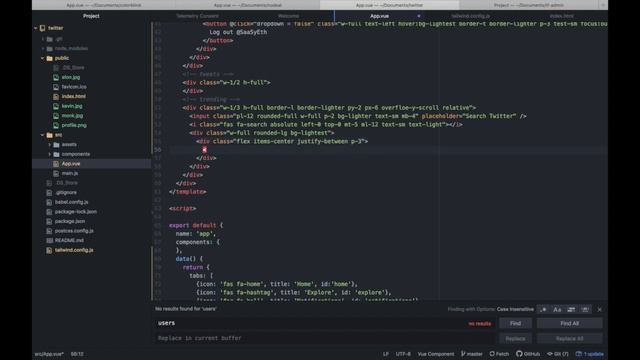The height and width of the screenshot is (360, 640).
Task: Expand the node_modules folder
Action: click(43, 49)
